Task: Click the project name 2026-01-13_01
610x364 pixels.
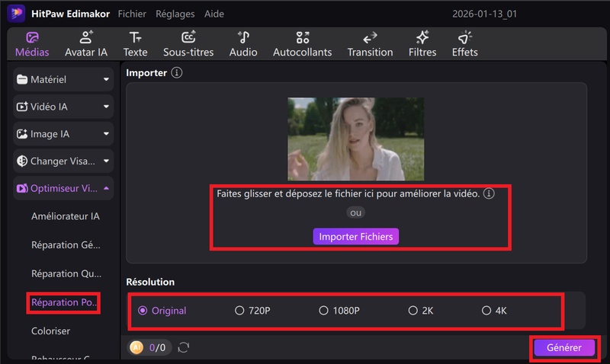Action: click(484, 14)
